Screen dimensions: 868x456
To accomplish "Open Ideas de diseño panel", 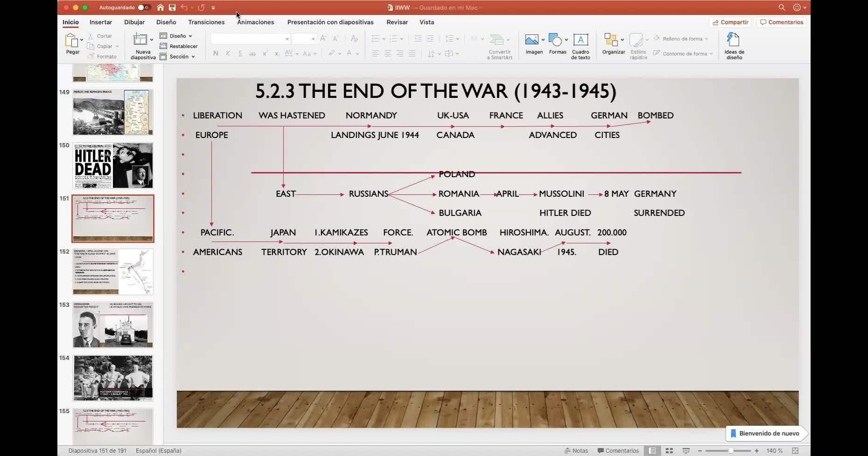I will tap(734, 46).
